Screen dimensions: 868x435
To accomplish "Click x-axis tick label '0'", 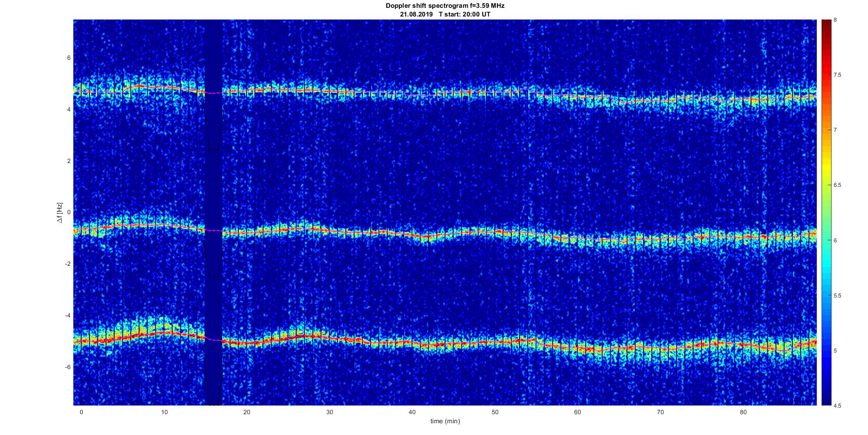I will pos(81,412).
